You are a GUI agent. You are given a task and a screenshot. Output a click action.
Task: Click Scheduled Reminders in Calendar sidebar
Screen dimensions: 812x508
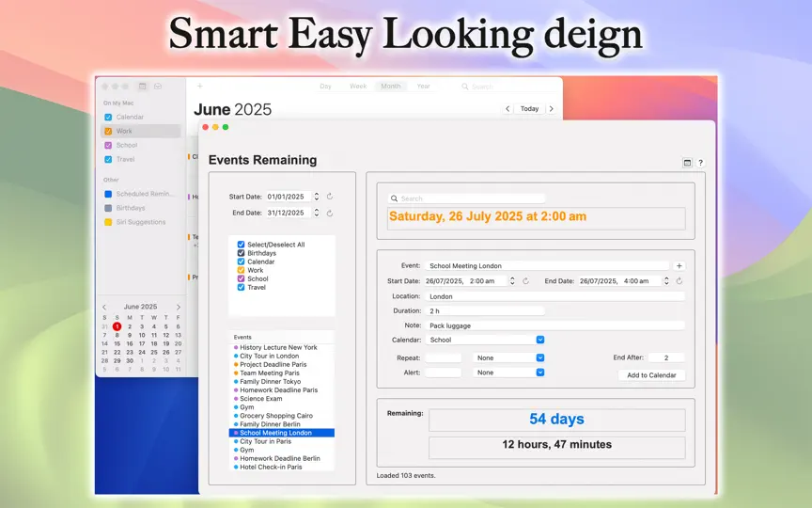coord(144,194)
